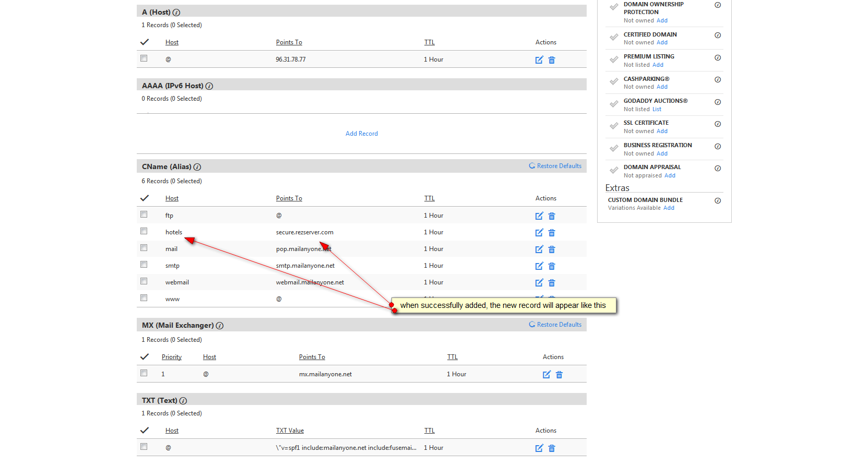Sort TXT records by TXT Value

pos(290,431)
